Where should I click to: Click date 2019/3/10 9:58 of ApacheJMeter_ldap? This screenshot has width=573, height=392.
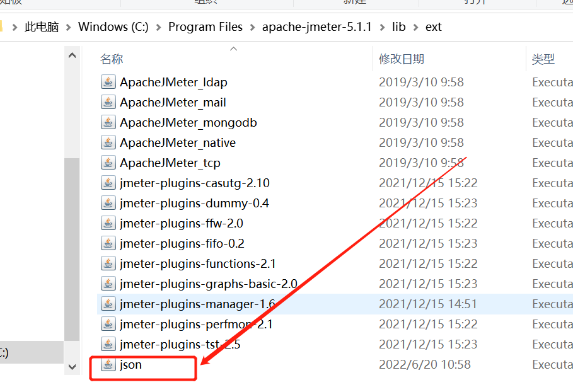421,82
